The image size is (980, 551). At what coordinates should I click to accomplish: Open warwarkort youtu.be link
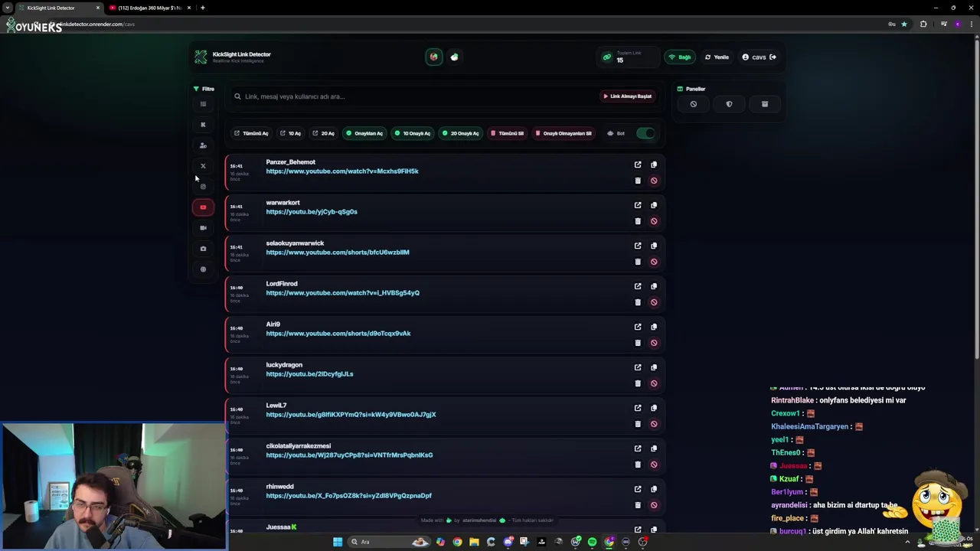tap(312, 212)
